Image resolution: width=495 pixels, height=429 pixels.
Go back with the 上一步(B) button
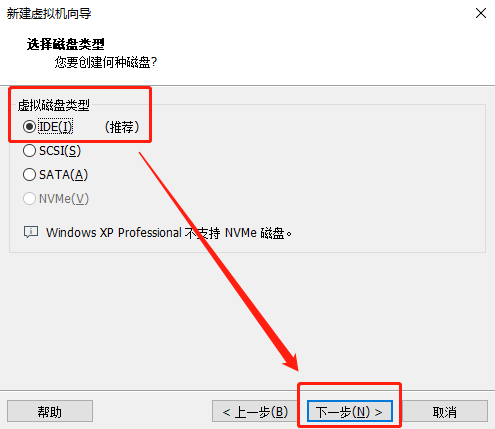[x=255, y=412]
